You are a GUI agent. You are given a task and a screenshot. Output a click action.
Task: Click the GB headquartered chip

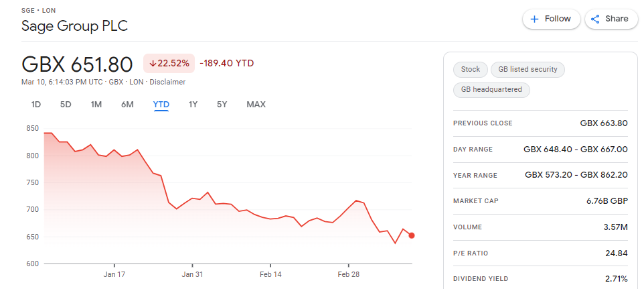pos(491,90)
